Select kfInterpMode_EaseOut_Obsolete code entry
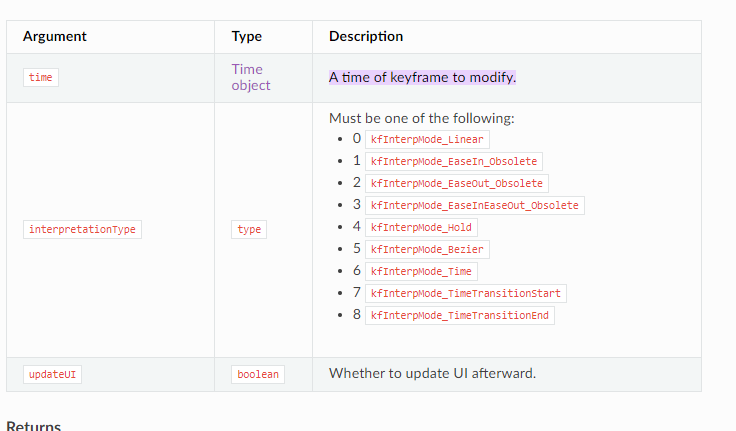 click(456, 183)
